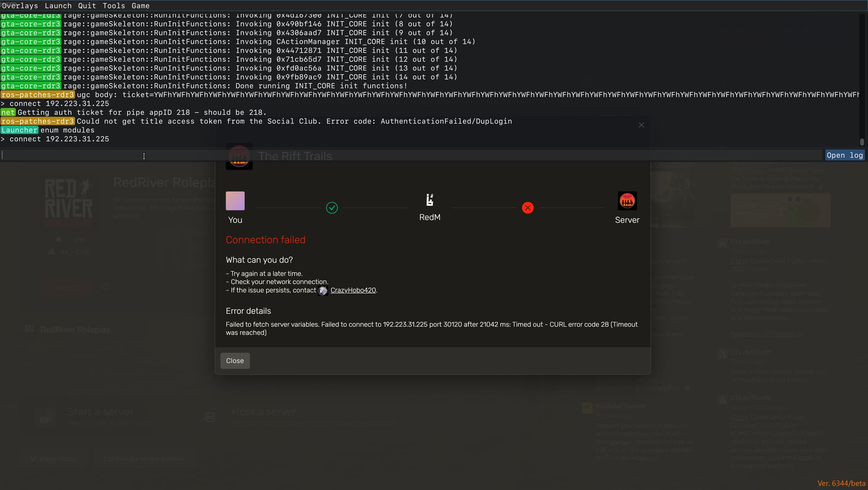Click the console output scrollbar
Viewport: 868px width, 490px height.
[862, 142]
